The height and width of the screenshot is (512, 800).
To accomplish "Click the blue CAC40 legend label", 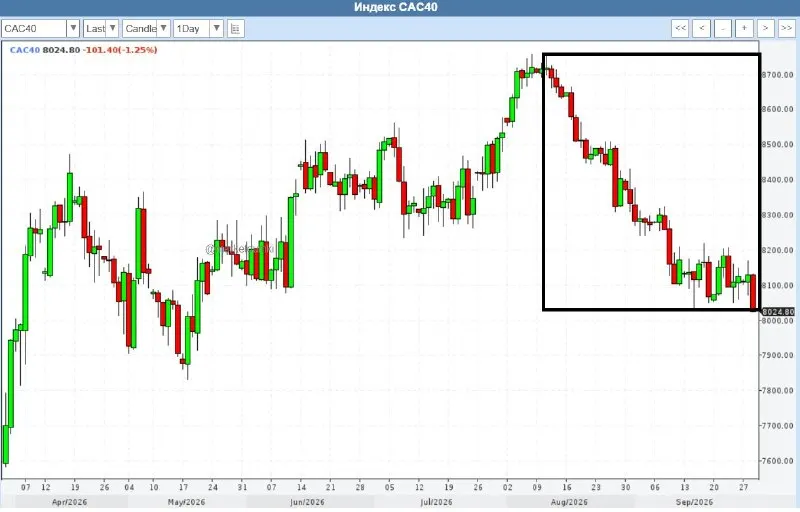I will pos(24,50).
